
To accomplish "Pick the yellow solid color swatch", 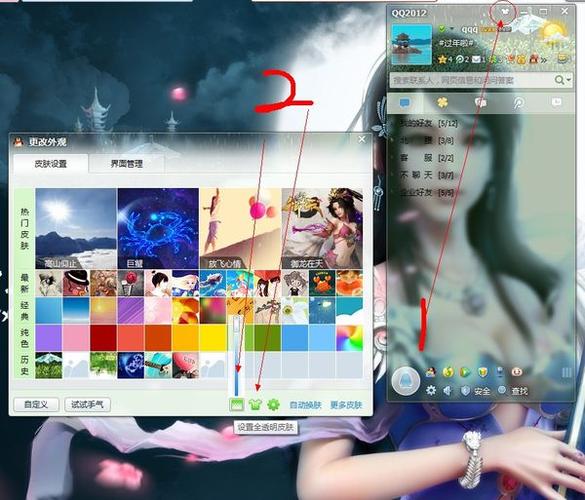I will [213, 338].
